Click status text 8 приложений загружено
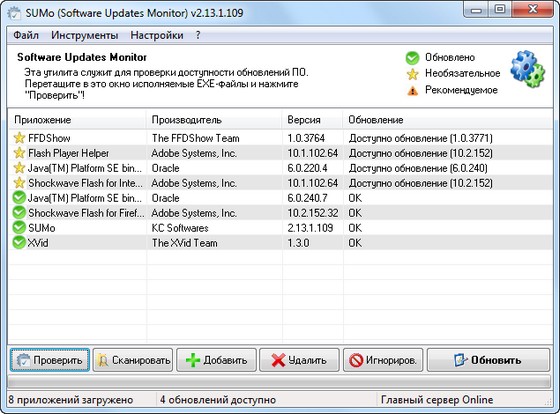Image resolution: width=560 pixels, height=414 pixels. (71, 400)
